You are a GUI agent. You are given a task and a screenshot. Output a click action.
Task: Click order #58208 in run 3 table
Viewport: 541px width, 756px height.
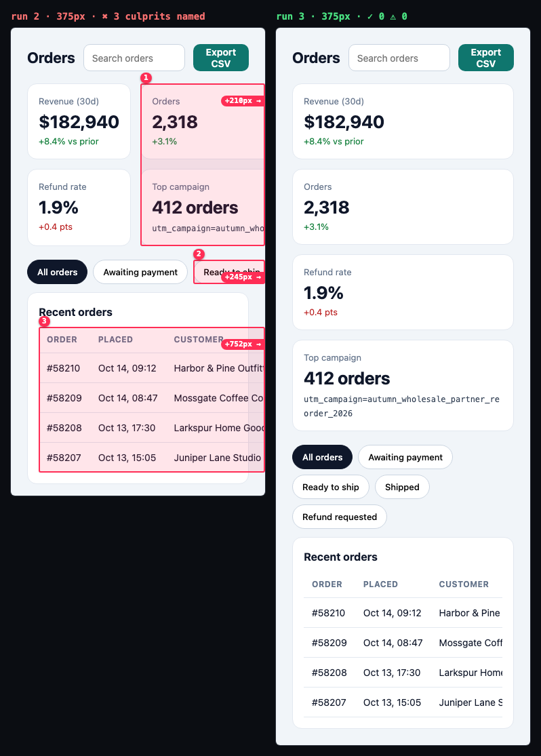point(329,673)
